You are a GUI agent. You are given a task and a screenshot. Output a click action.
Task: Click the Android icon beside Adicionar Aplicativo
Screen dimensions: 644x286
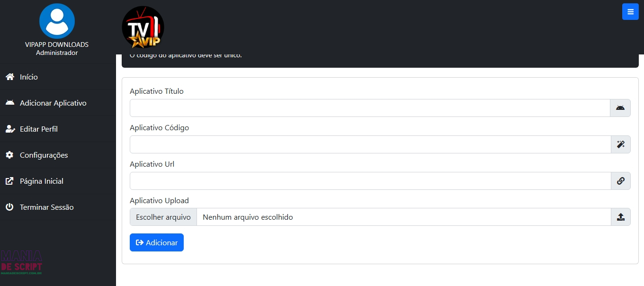click(9, 103)
